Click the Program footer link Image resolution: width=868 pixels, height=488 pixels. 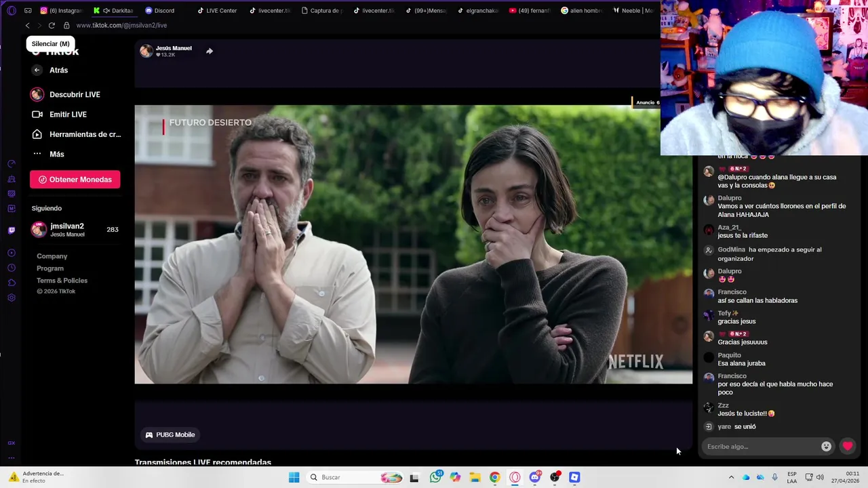[x=50, y=268]
